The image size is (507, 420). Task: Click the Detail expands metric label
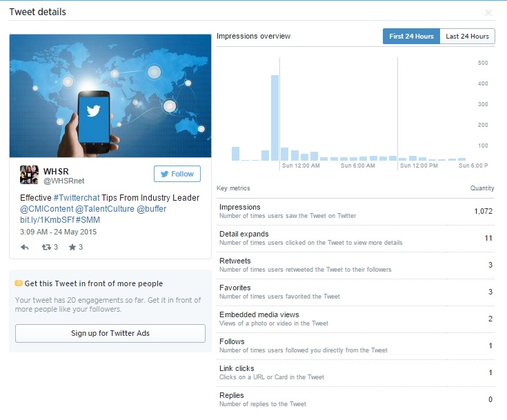243,234
